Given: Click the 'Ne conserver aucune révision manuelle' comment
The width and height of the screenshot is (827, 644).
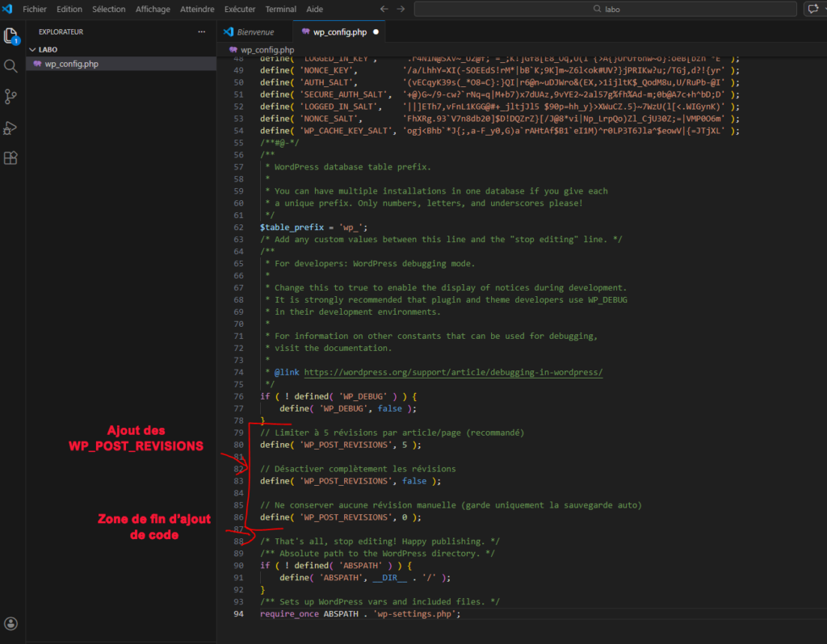Looking at the screenshot, I should click(x=451, y=505).
